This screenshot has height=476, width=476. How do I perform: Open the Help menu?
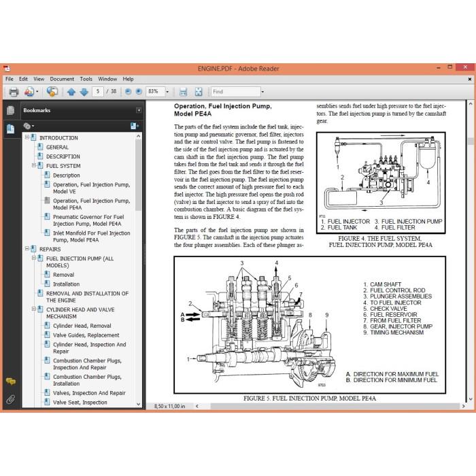[x=128, y=79]
